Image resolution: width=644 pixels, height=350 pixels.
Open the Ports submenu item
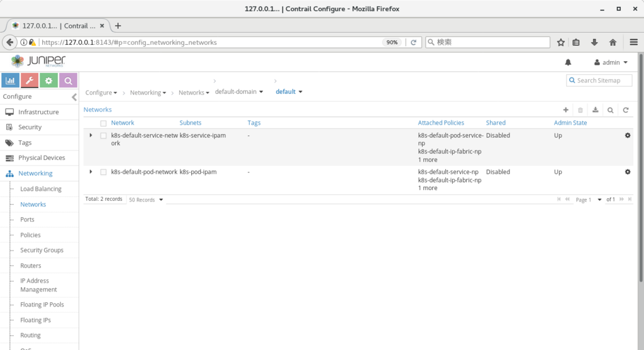pyautogui.click(x=27, y=220)
